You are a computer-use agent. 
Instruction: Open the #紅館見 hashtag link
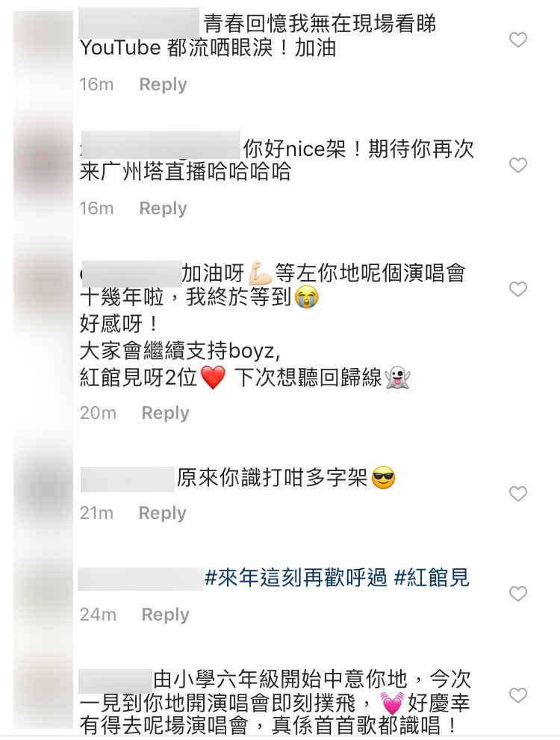point(432,578)
